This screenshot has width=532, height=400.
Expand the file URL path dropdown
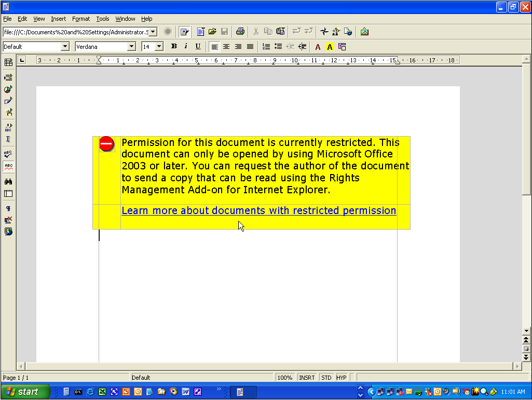[153, 32]
